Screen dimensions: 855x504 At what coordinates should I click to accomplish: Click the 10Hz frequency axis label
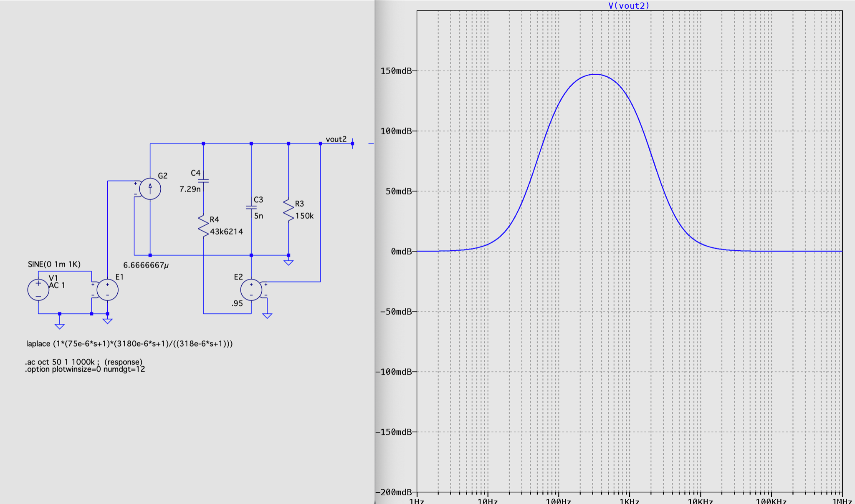click(488, 501)
